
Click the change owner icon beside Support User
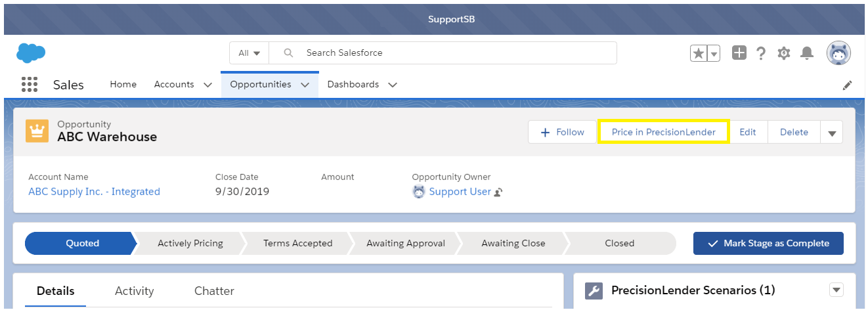(498, 192)
